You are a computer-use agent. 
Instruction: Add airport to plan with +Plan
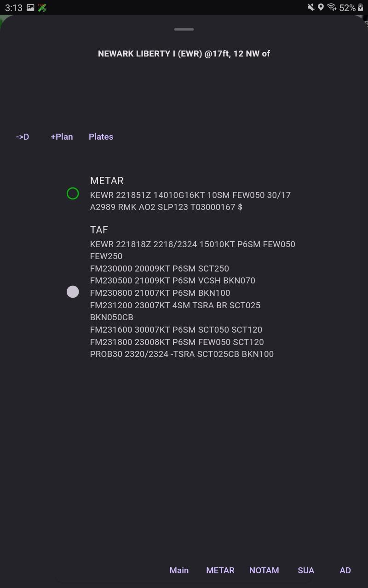pyautogui.click(x=62, y=137)
